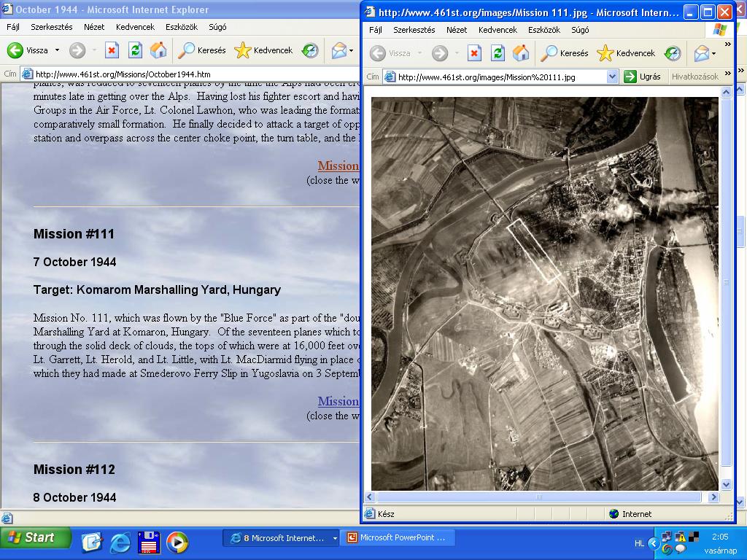Click vertical scrollbar thumb in Mission 111.jpg window

click(x=726, y=282)
